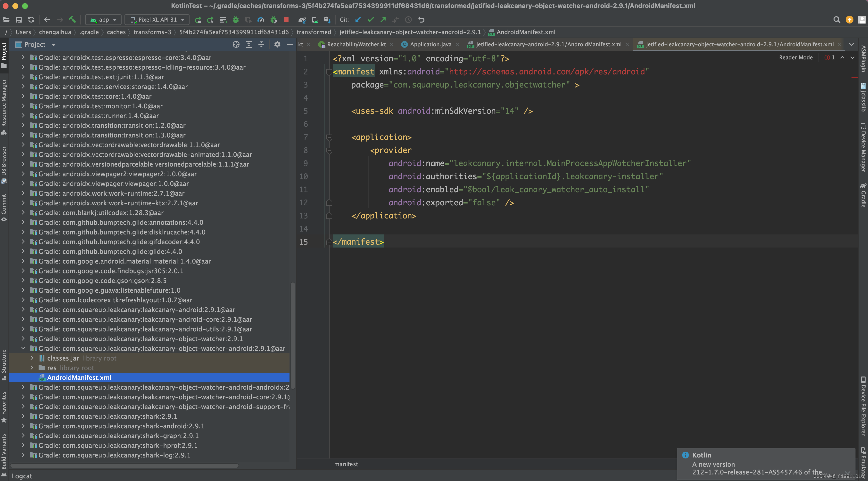Click Git Push green arrow

383,20
